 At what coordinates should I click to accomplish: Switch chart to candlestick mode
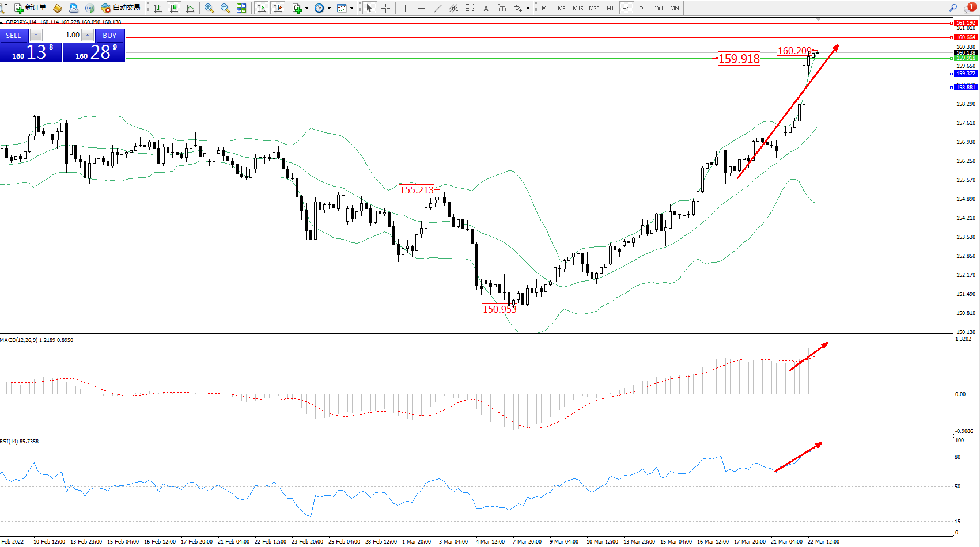173,8
